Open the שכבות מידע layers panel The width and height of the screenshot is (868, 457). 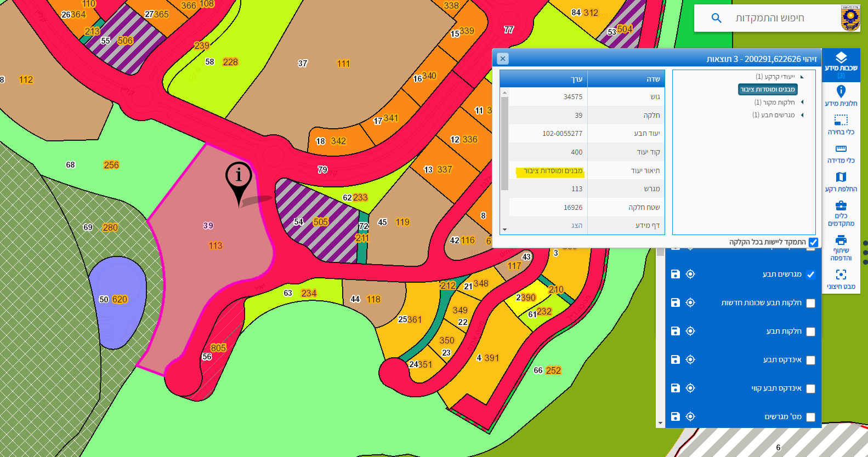click(841, 62)
